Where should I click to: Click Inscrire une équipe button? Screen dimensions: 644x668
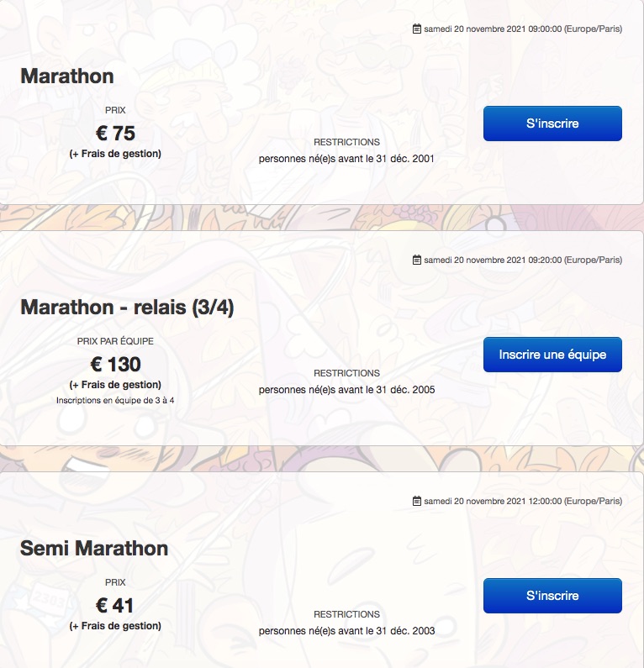552,355
